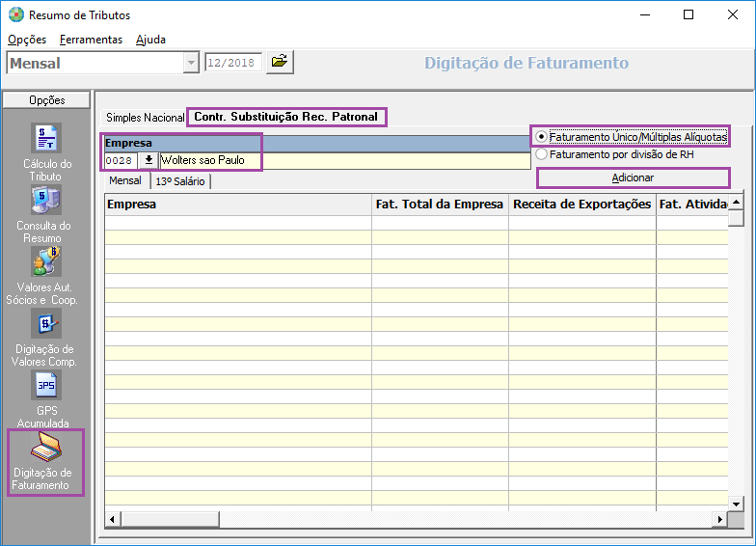Open Consulta do Resumo in sidebar

46,215
